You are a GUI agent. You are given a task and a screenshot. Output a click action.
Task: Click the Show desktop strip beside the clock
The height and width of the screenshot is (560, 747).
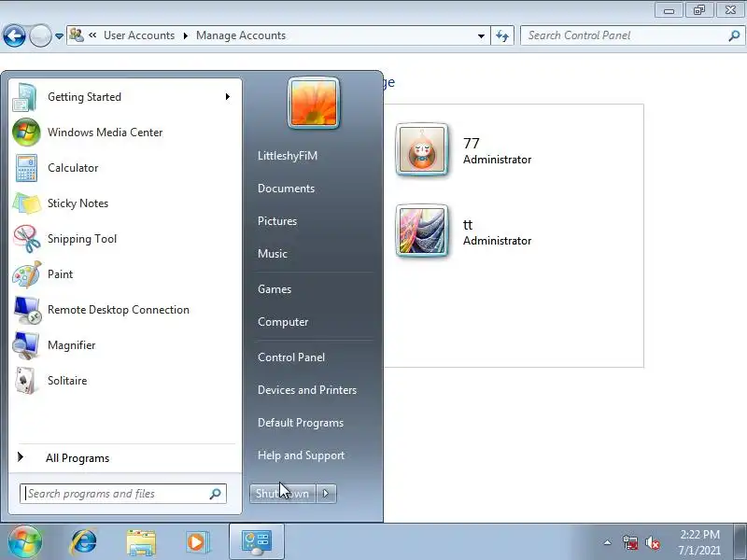740,541
